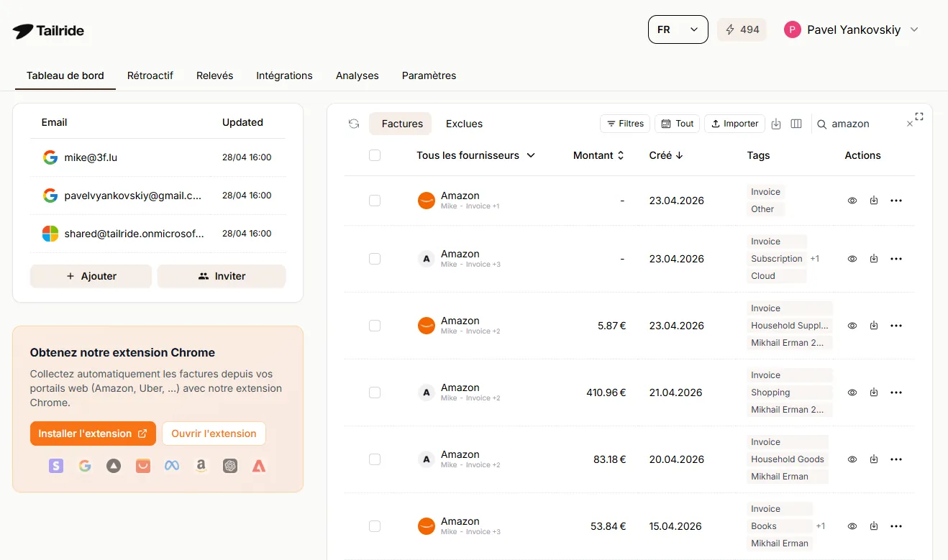Click the download icon on the 410.96€ invoice row
This screenshot has height=560, width=948.
(874, 393)
